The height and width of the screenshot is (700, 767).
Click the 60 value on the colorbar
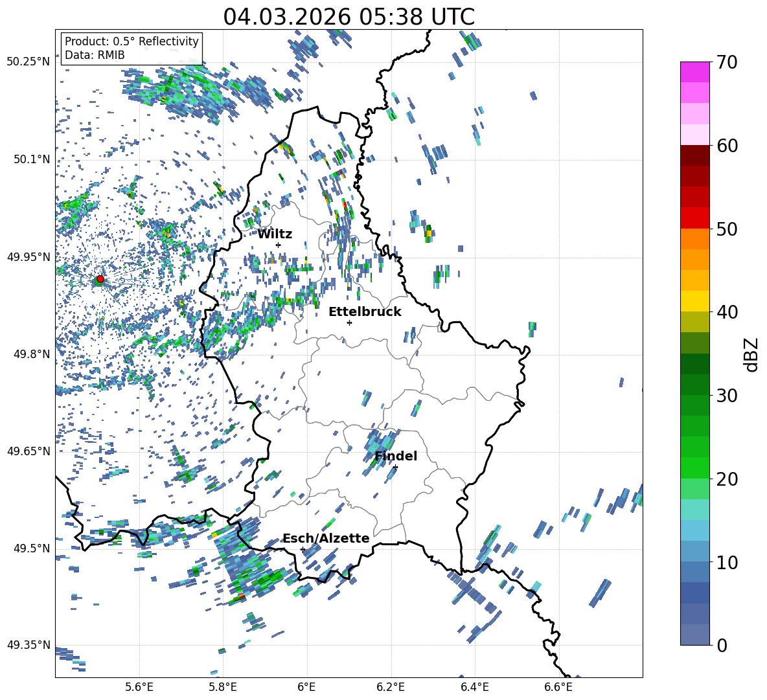(x=727, y=146)
